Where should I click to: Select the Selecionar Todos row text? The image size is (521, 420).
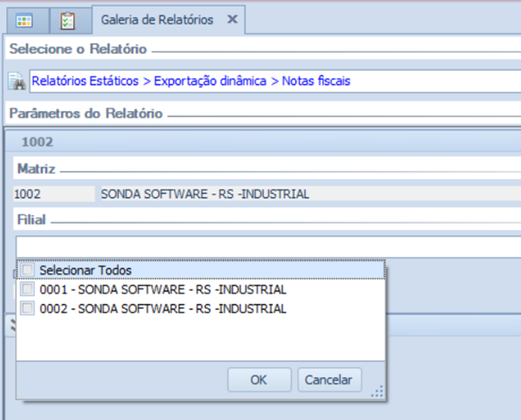click(85, 270)
